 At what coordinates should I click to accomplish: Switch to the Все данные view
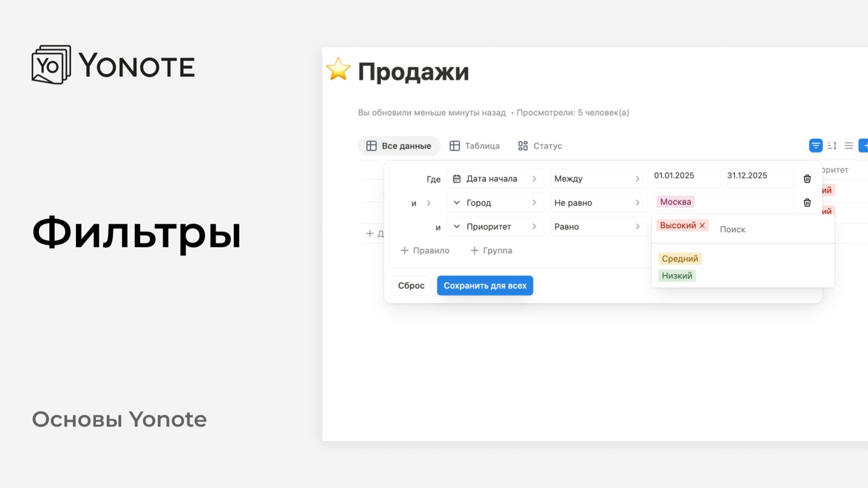pos(399,146)
